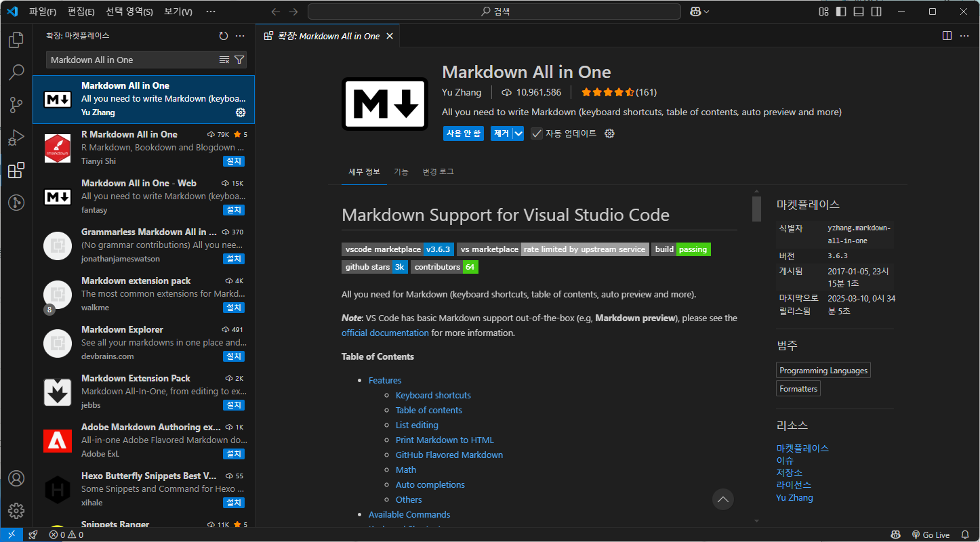Disable extension with 사용 안 함 button
The image size is (980, 542).
[463, 133]
